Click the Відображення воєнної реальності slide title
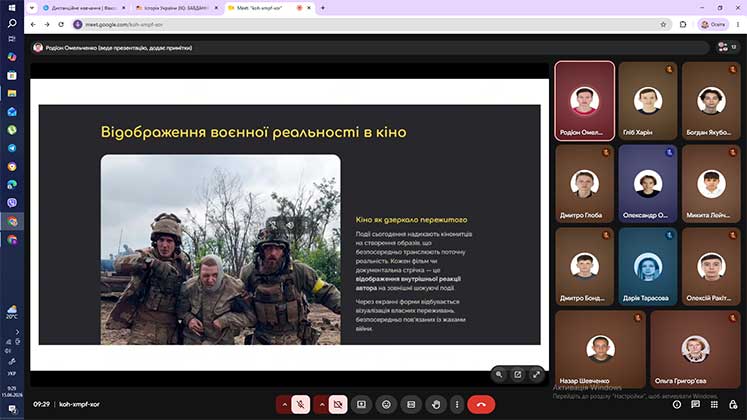The width and height of the screenshot is (747, 420). tap(253, 132)
